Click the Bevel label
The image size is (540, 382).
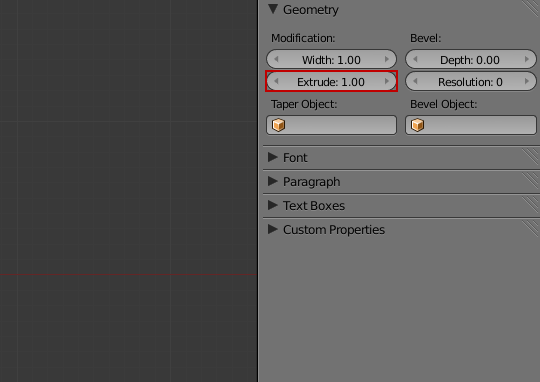(x=425, y=38)
